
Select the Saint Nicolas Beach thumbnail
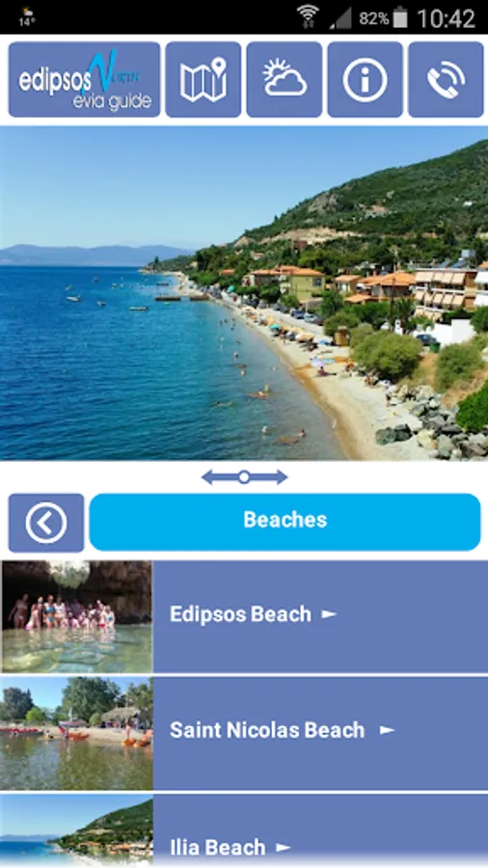click(76, 733)
